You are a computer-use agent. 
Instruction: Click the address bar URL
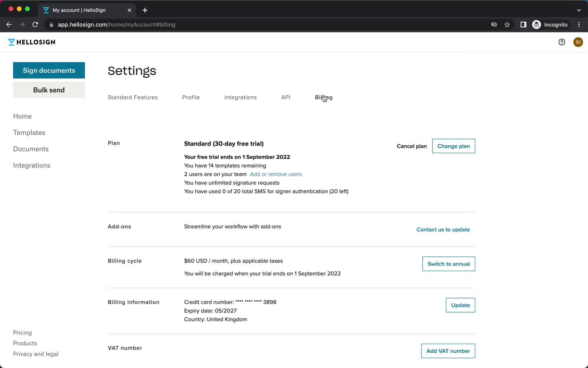[x=116, y=25]
